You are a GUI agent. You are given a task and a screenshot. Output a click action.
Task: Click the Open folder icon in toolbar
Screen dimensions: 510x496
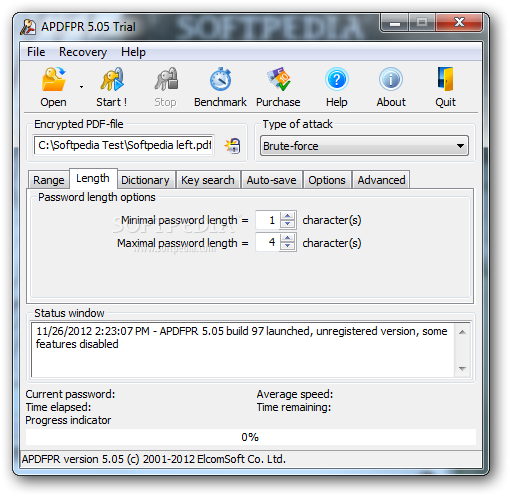pyautogui.click(x=54, y=80)
